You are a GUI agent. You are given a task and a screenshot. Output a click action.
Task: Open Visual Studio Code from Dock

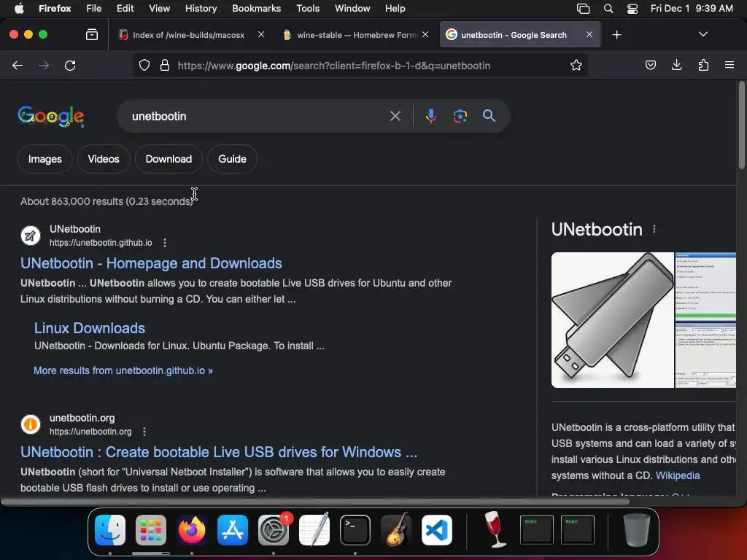click(437, 530)
